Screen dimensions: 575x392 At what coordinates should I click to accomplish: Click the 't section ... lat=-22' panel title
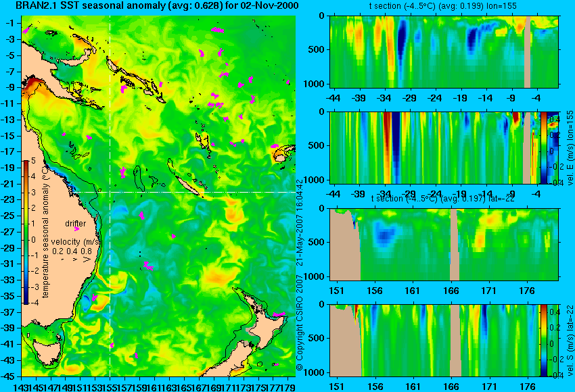443,199
